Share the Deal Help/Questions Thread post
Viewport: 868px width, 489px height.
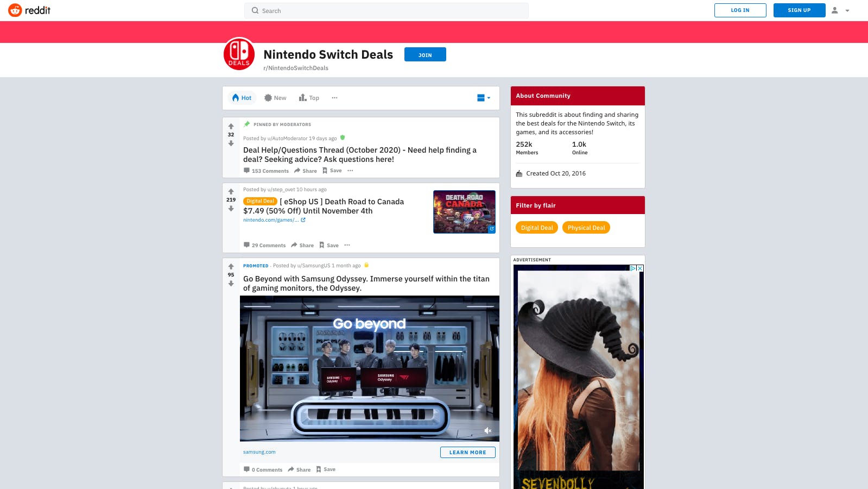point(306,171)
